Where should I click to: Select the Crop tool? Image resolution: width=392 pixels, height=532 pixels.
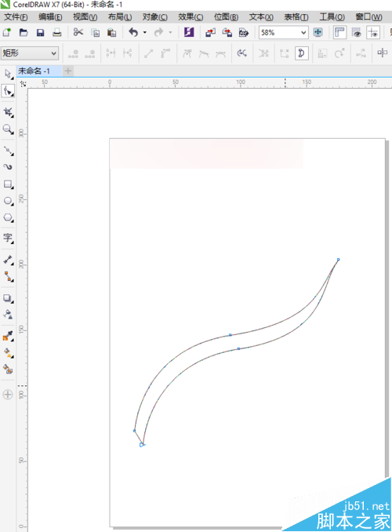(x=8, y=112)
